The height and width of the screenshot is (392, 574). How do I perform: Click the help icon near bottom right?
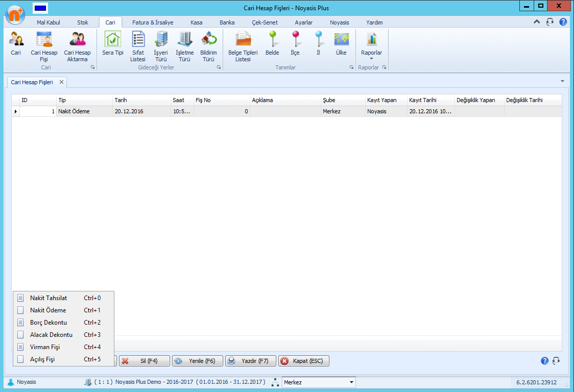[545, 361]
